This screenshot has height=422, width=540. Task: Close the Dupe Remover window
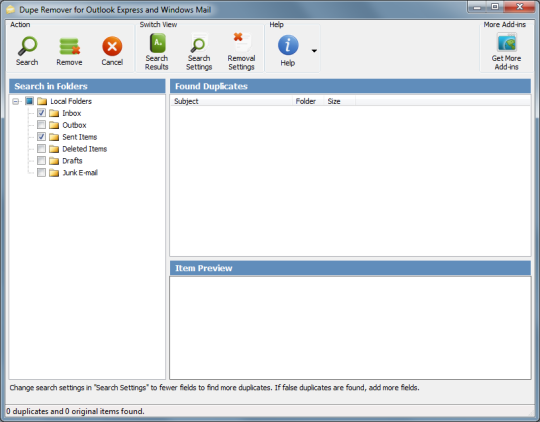(520, 7)
